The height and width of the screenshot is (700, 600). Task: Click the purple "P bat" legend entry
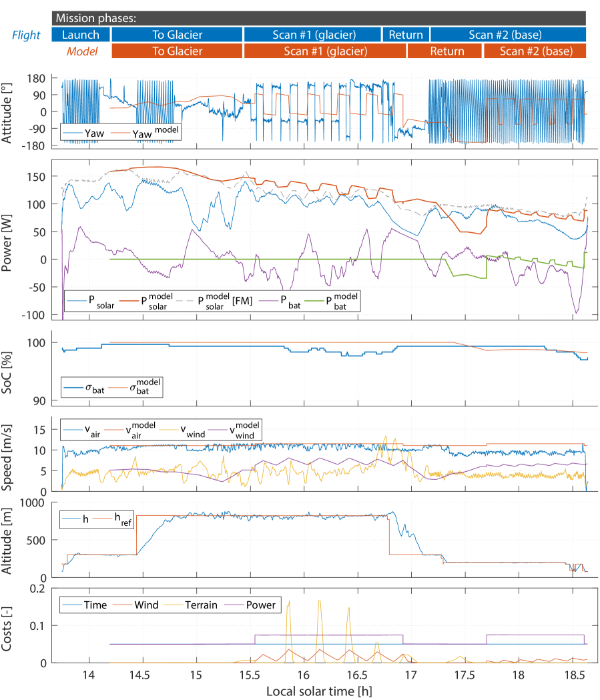[x=280, y=302]
